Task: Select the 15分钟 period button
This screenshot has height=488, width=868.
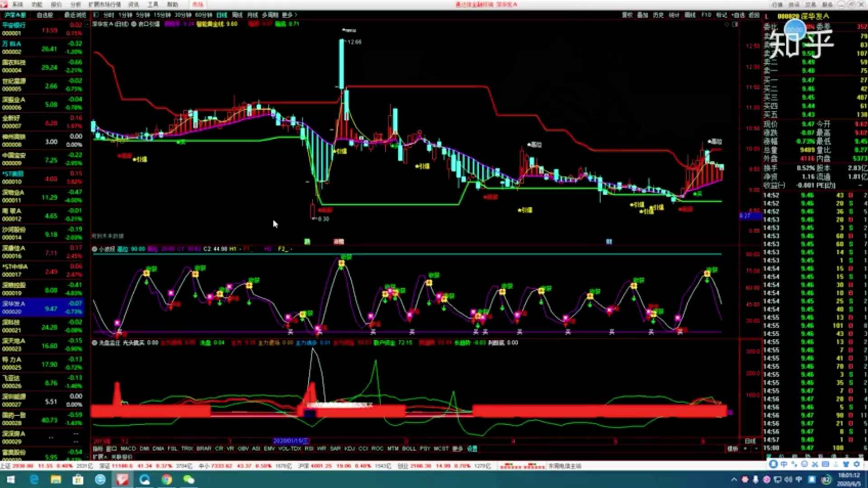Action: tap(162, 15)
